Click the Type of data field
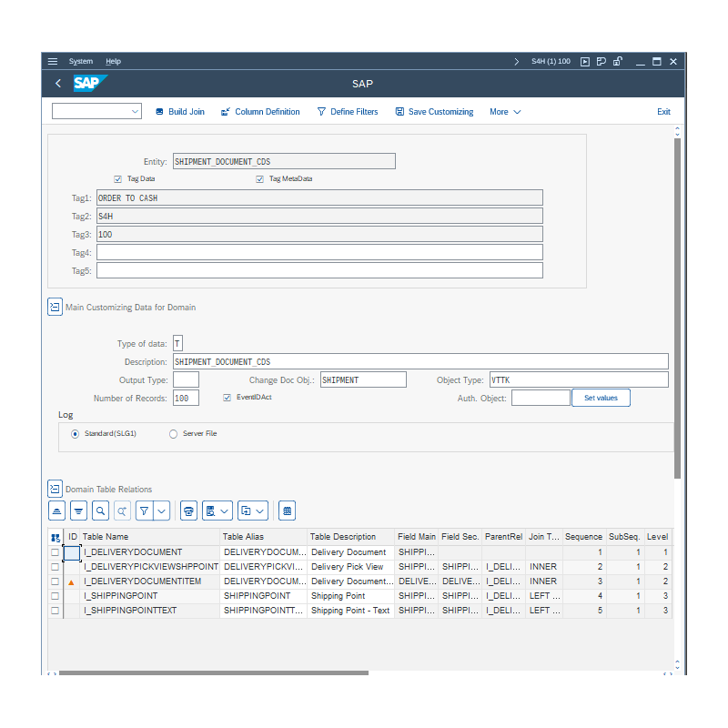 177,344
